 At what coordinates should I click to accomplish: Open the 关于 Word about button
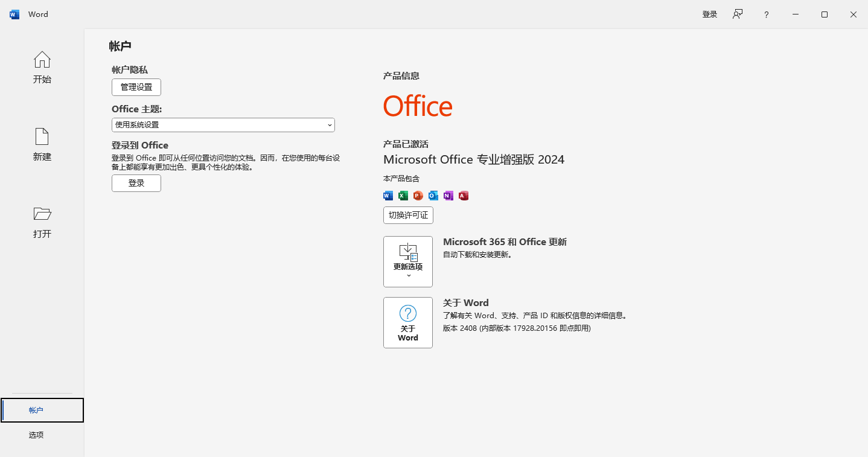(408, 322)
